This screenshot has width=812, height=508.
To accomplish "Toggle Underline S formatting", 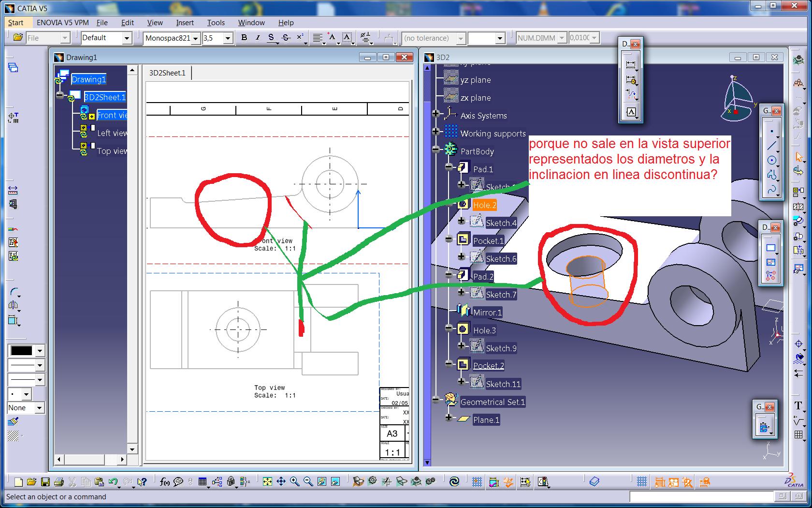I will (x=271, y=38).
